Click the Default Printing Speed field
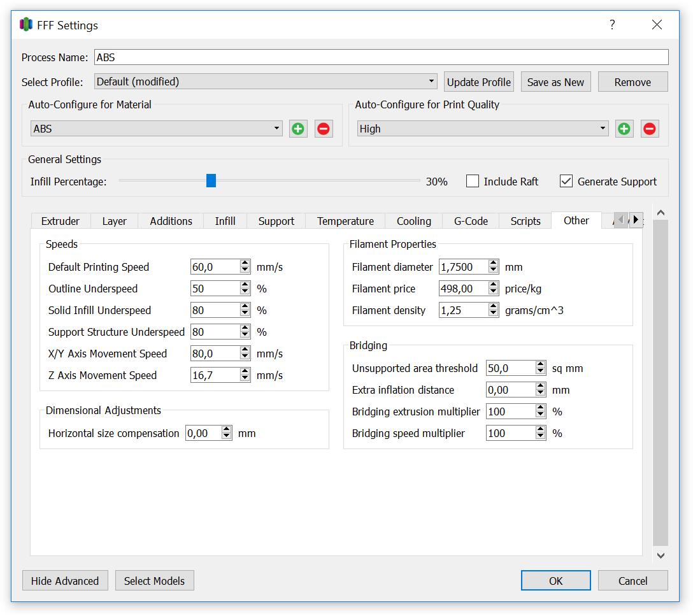Viewport: 693px width, 616px height. click(x=215, y=267)
